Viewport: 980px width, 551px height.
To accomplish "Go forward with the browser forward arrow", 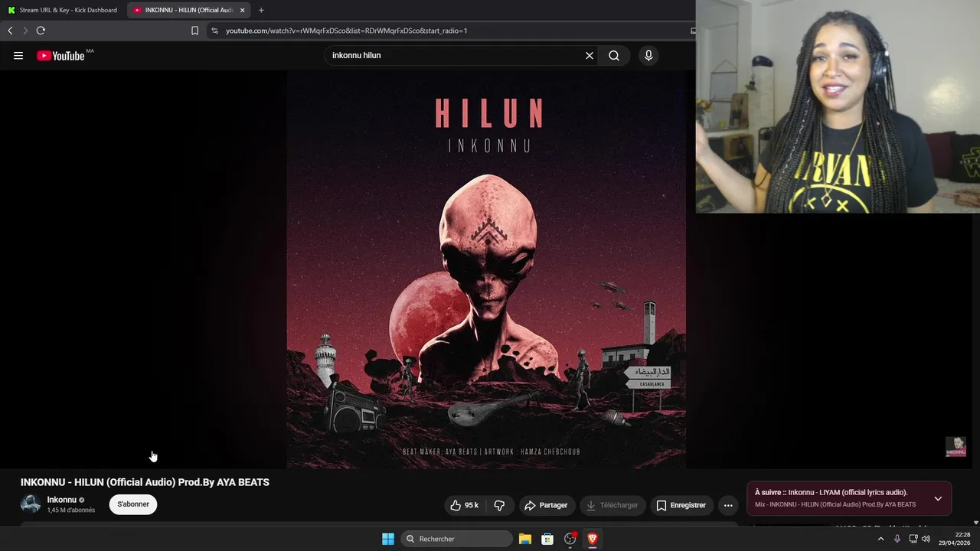I will (x=24, y=31).
